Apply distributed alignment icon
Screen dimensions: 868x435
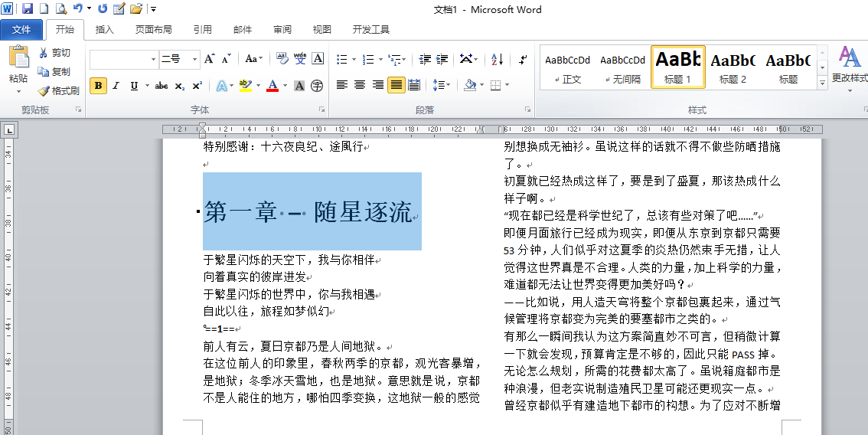click(413, 85)
